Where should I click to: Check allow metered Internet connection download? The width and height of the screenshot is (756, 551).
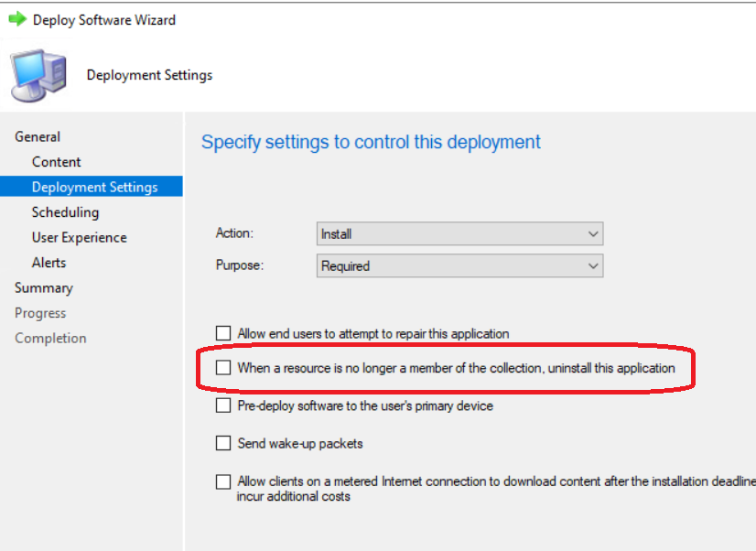[223, 481]
